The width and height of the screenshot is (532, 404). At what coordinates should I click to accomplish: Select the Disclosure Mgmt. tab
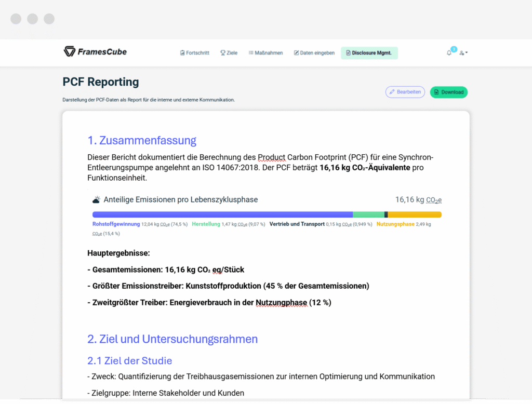tap(369, 53)
